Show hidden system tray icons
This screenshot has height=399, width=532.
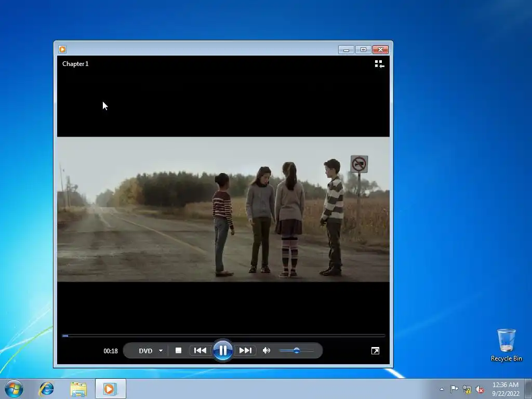pos(442,389)
